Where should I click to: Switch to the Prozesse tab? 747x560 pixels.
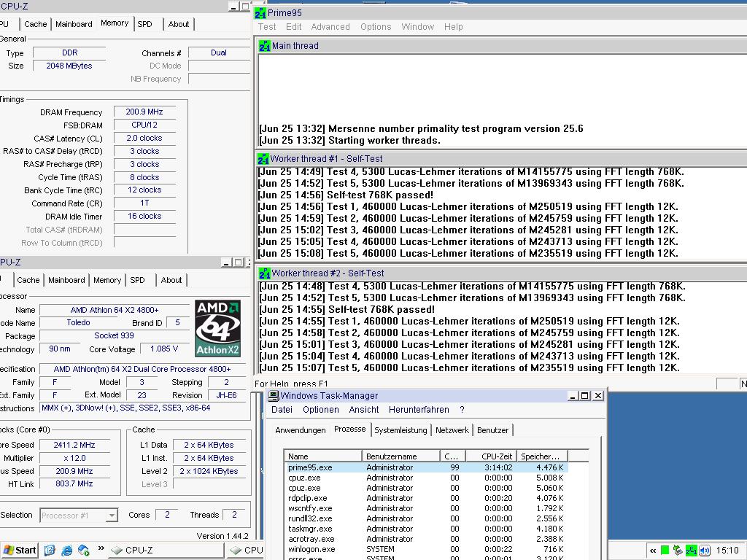pos(349,429)
